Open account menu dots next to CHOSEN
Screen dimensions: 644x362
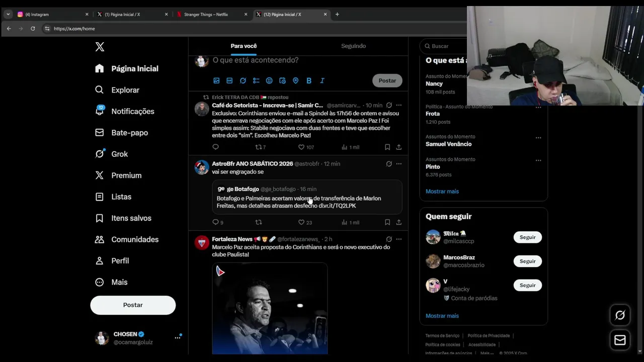point(177,338)
